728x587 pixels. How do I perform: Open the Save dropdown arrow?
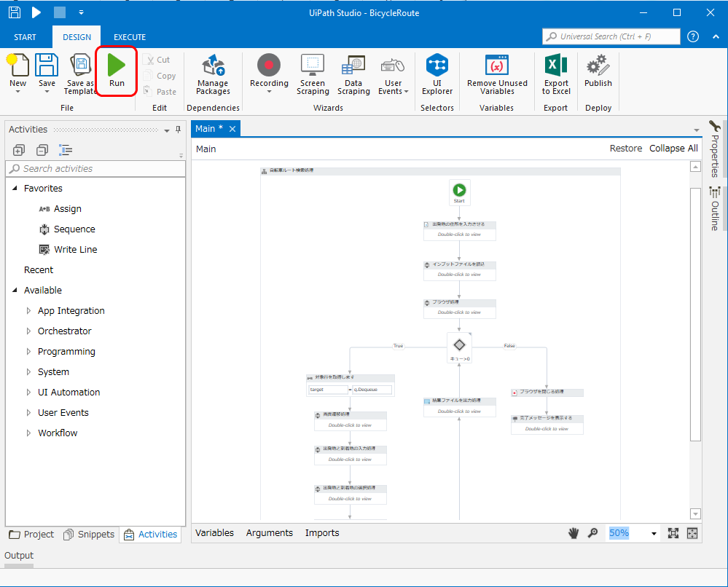click(x=47, y=92)
